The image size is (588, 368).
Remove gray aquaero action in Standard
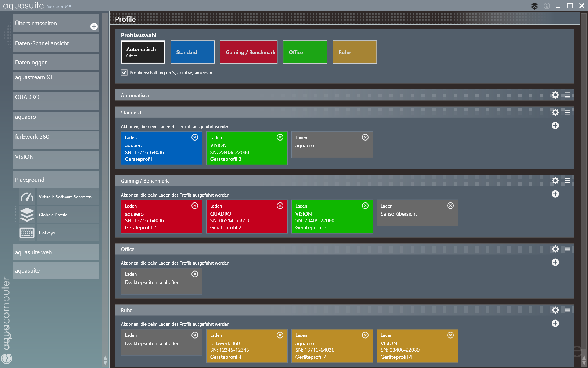365,137
